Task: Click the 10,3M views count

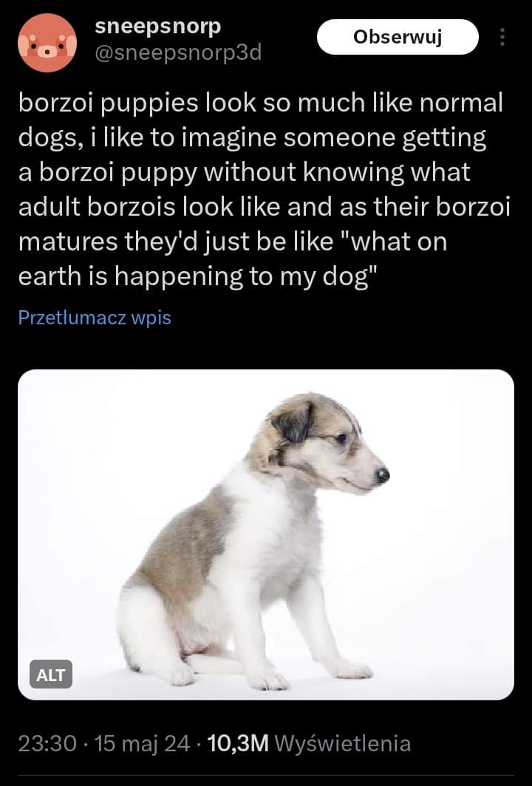Action: 238,743
